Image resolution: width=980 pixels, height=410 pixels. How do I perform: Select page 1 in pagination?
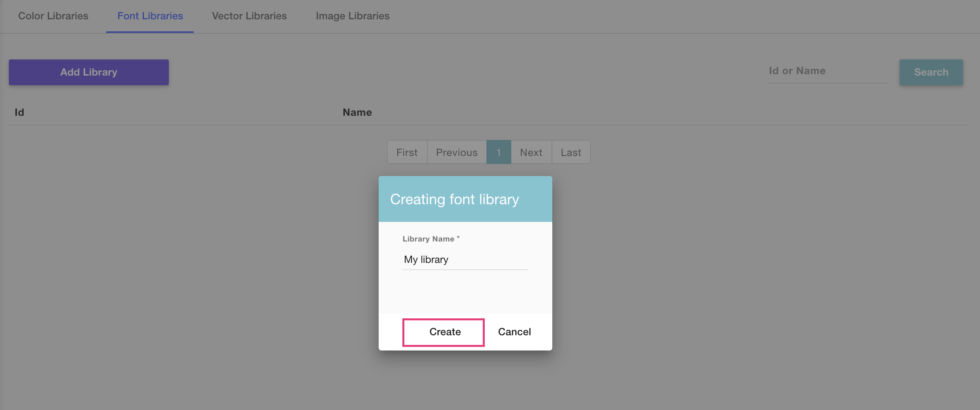(498, 152)
